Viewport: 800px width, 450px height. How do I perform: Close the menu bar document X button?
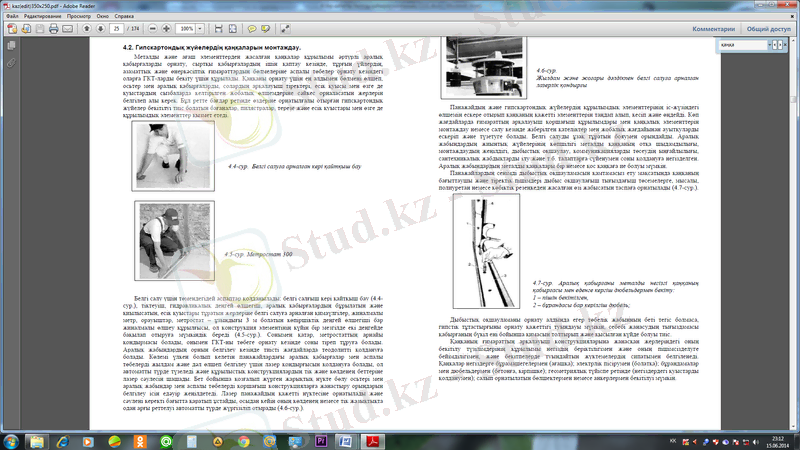[793, 16]
